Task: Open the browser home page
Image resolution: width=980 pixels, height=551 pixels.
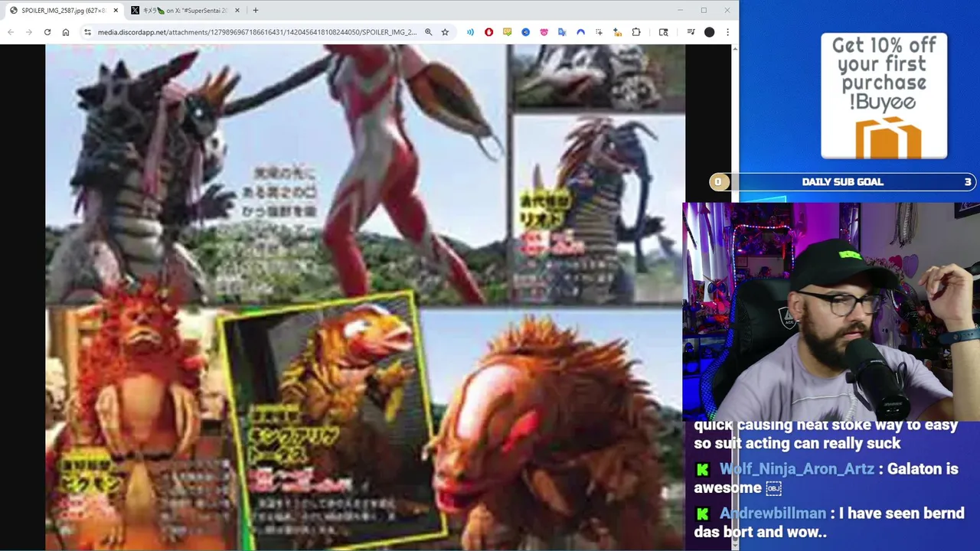Action: point(66,32)
